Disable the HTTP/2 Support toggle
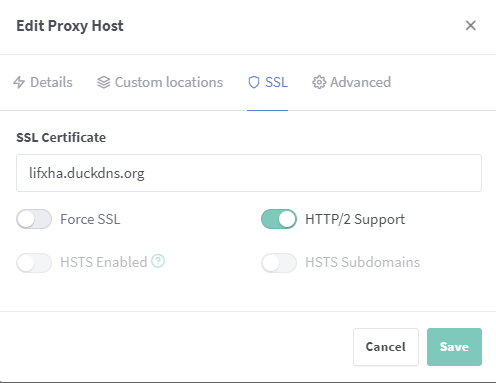Image resolution: width=496 pixels, height=383 pixels. pyautogui.click(x=279, y=219)
